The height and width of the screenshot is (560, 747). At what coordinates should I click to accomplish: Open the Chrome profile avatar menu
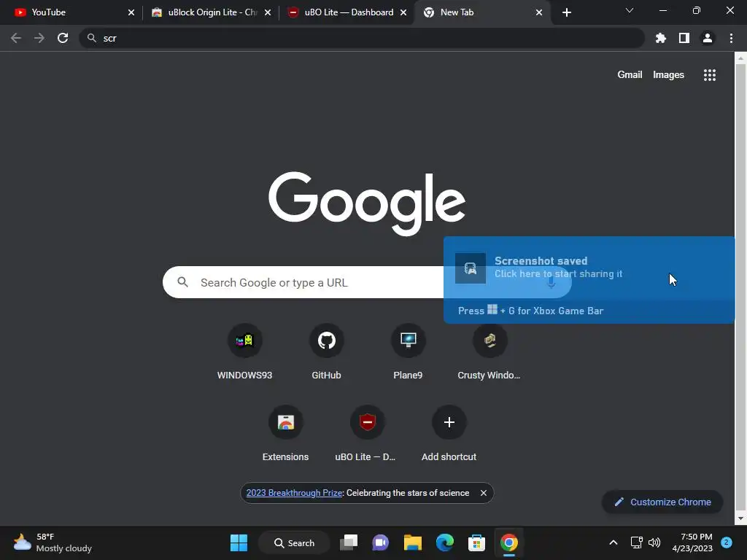708,38
